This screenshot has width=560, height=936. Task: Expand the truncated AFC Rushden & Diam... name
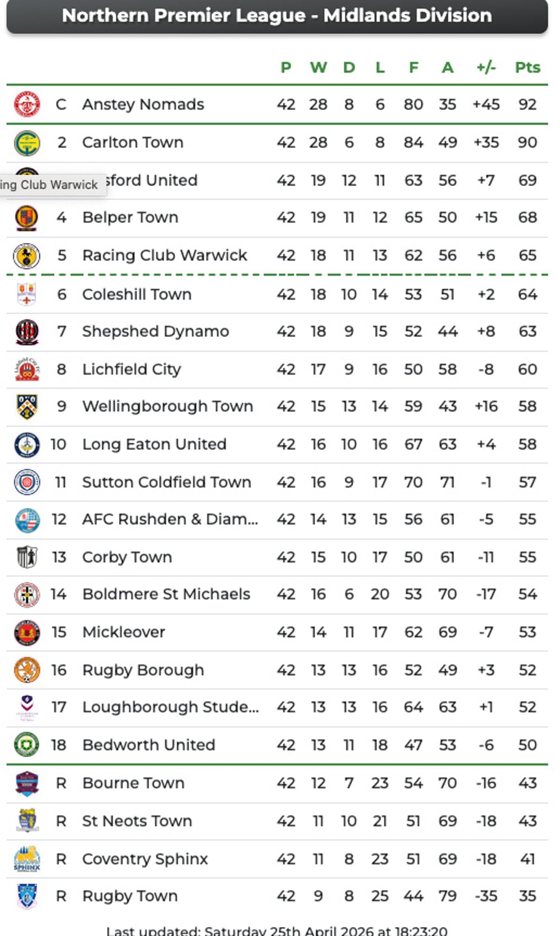(170, 519)
